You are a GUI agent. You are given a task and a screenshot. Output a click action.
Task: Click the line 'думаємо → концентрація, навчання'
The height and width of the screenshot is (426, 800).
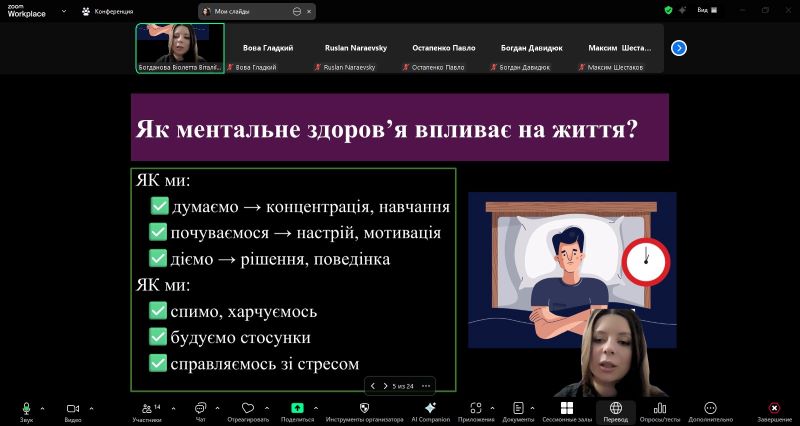point(311,207)
